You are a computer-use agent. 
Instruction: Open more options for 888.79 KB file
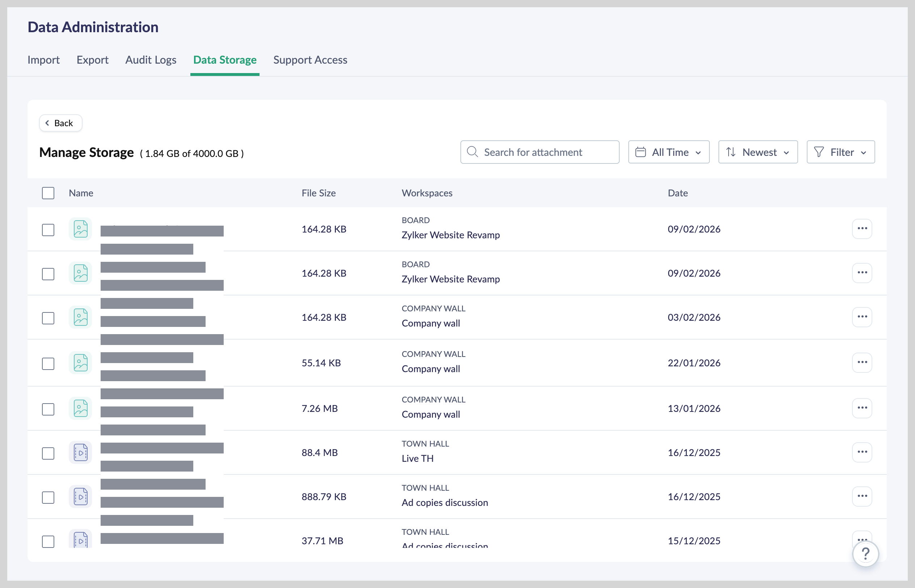click(x=861, y=497)
